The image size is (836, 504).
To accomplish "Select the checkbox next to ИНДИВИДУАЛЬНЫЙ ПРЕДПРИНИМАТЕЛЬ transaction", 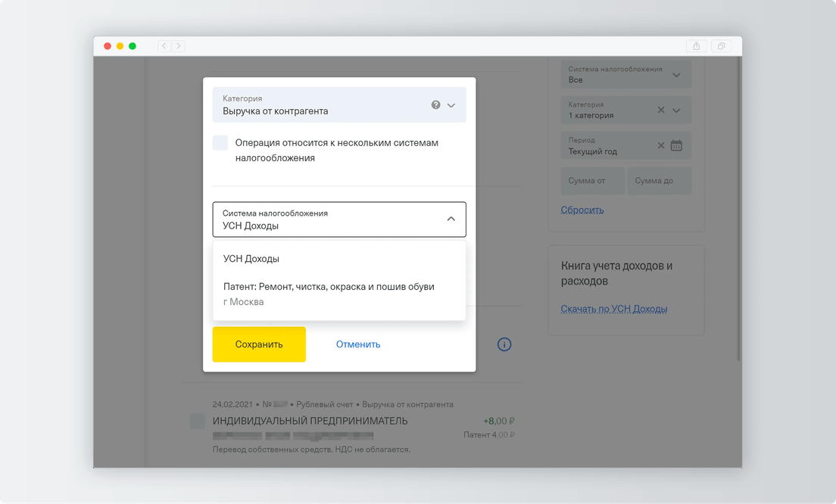I will point(197,422).
